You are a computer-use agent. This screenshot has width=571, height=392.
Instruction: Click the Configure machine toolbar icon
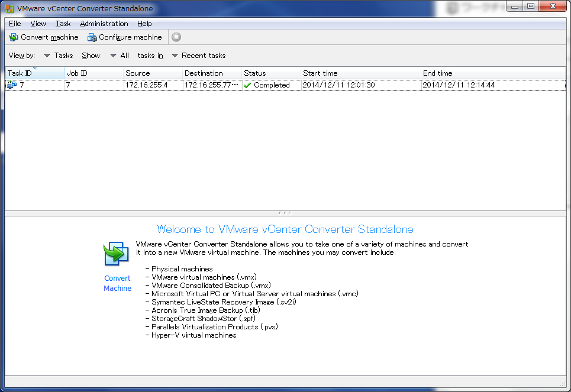coord(92,37)
